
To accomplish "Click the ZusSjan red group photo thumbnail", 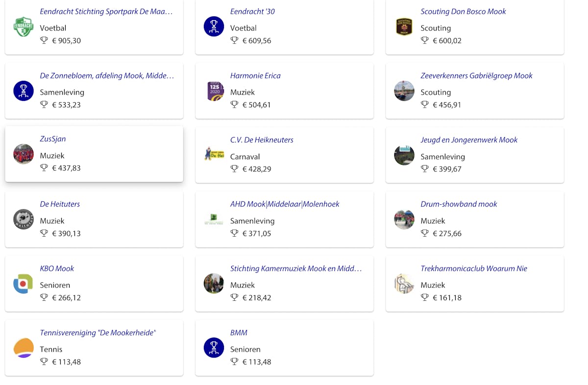I will (23, 154).
